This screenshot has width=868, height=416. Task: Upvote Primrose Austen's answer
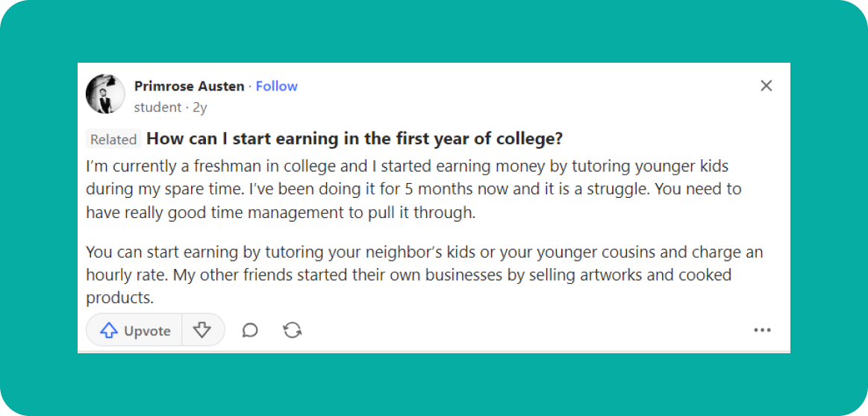134,330
